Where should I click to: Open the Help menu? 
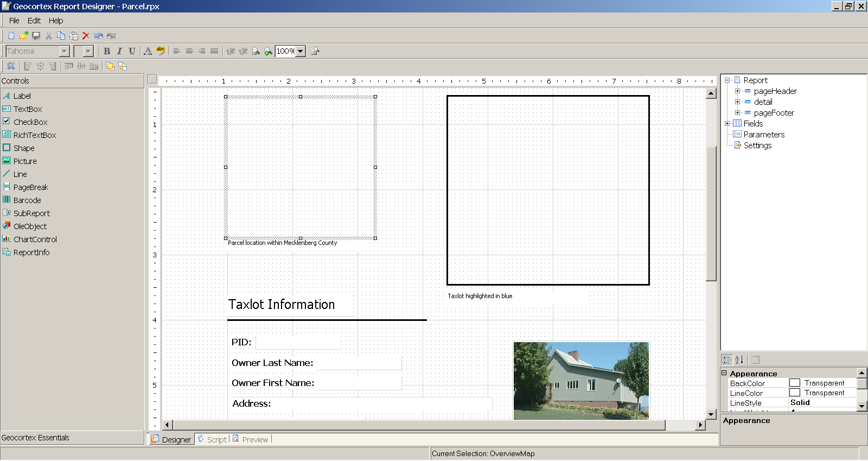[x=56, y=21]
